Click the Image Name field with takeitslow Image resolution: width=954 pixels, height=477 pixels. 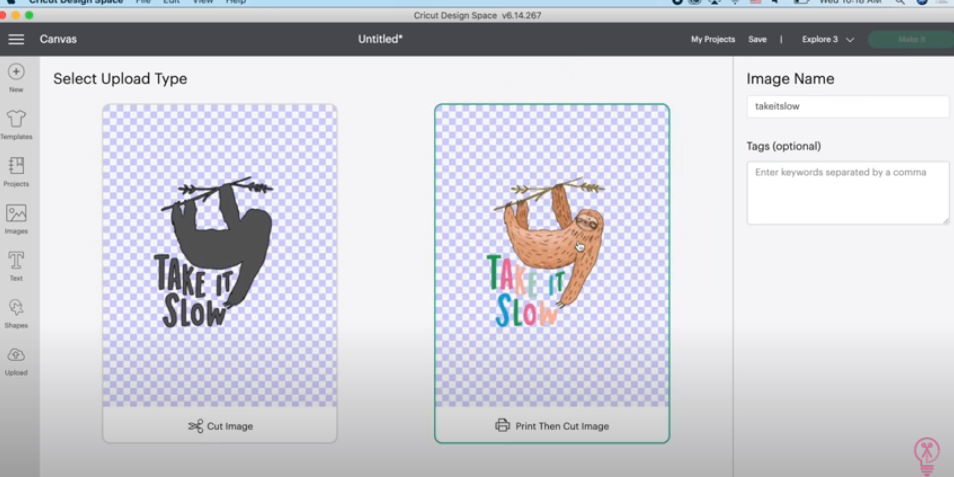(x=848, y=106)
